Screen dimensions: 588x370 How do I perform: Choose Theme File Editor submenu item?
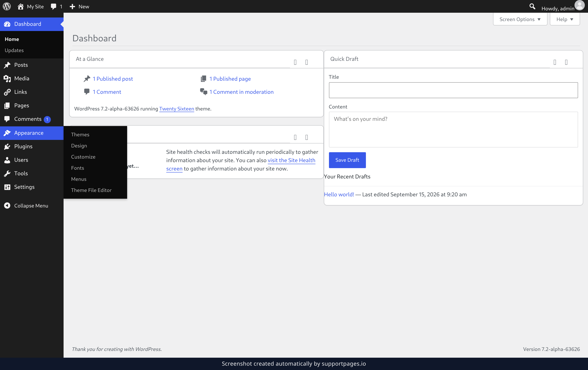point(91,190)
